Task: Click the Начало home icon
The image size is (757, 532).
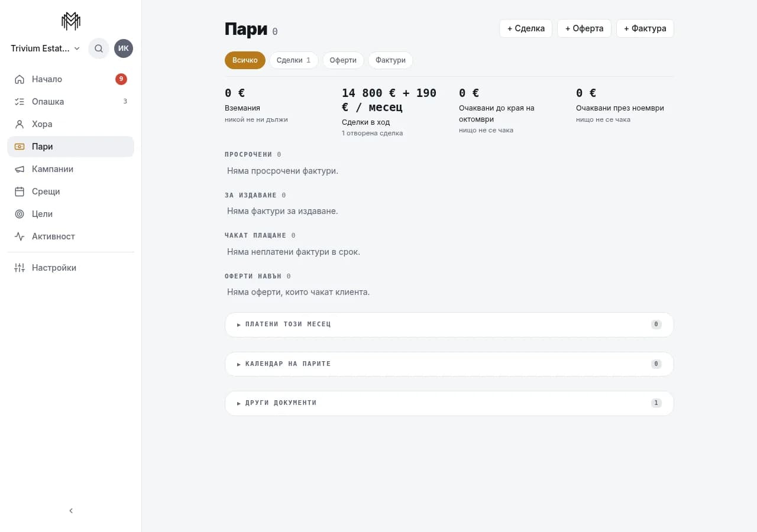Action: tap(20, 79)
